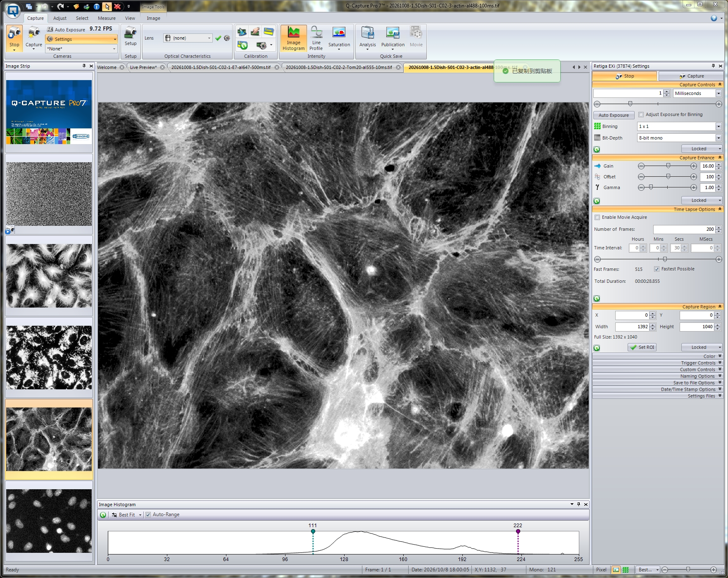Enable the Saturation indicator
The height and width of the screenshot is (578, 728).
click(339, 38)
